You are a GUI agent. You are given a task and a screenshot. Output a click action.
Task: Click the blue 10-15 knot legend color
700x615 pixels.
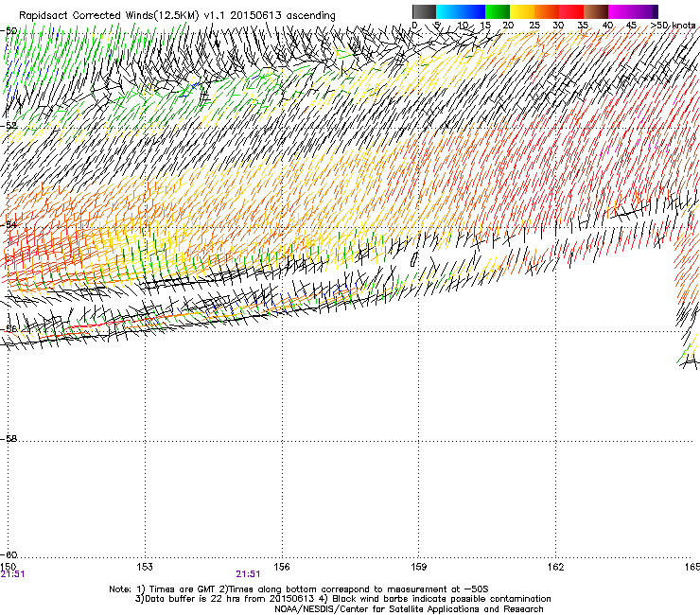(473, 11)
